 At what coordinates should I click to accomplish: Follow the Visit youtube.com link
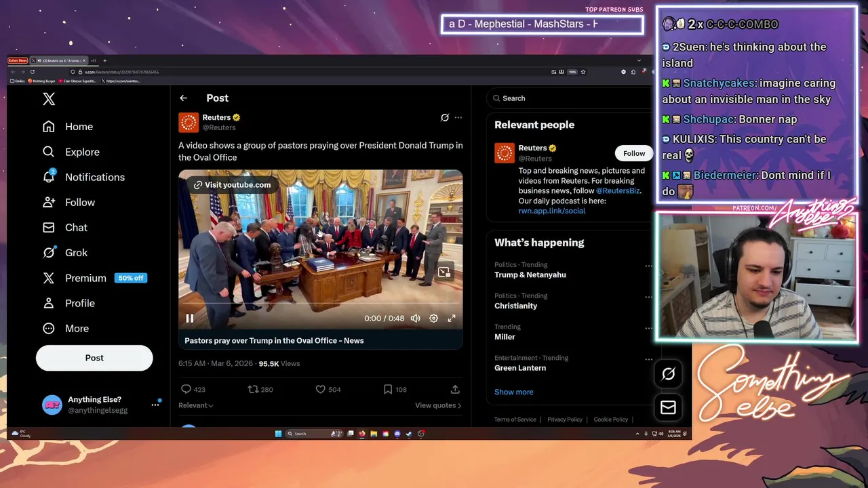pyautogui.click(x=232, y=184)
